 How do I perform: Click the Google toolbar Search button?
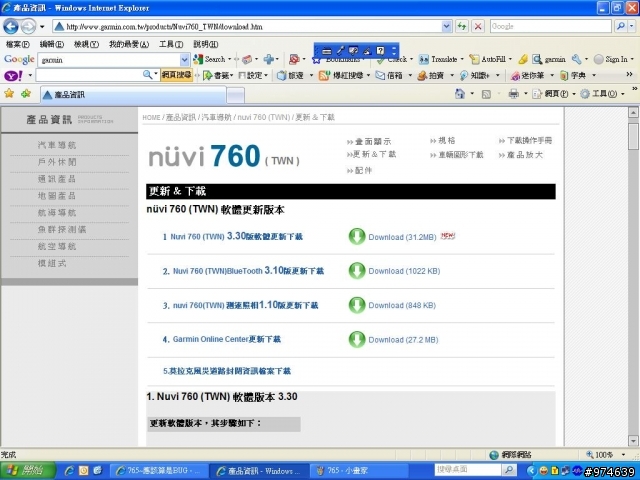point(210,60)
